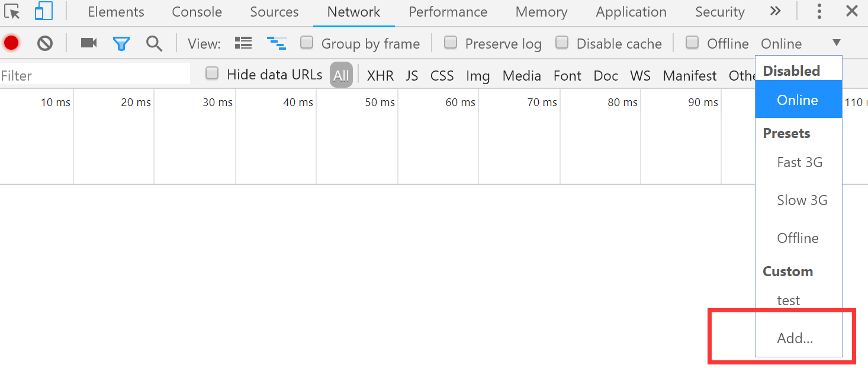Image resolution: width=868 pixels, height=368 pixels.
Task: Tick the Disable cache checkbox
Action: click(562, 42)
